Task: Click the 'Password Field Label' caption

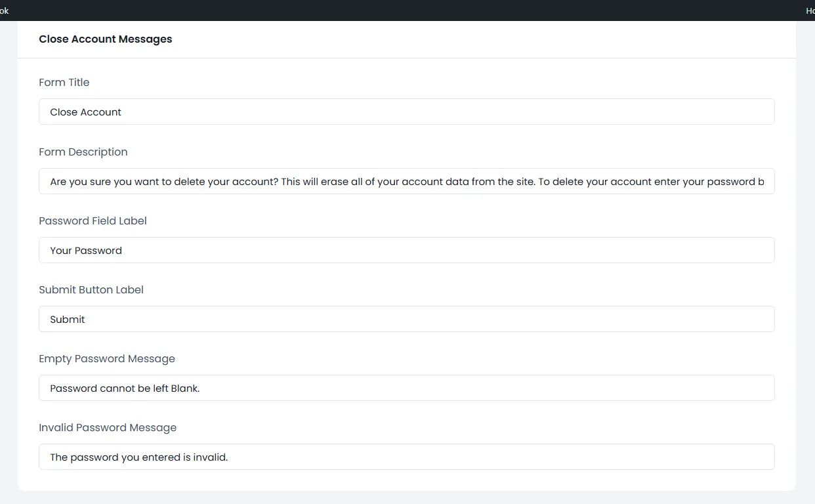Action: point(93,221)
